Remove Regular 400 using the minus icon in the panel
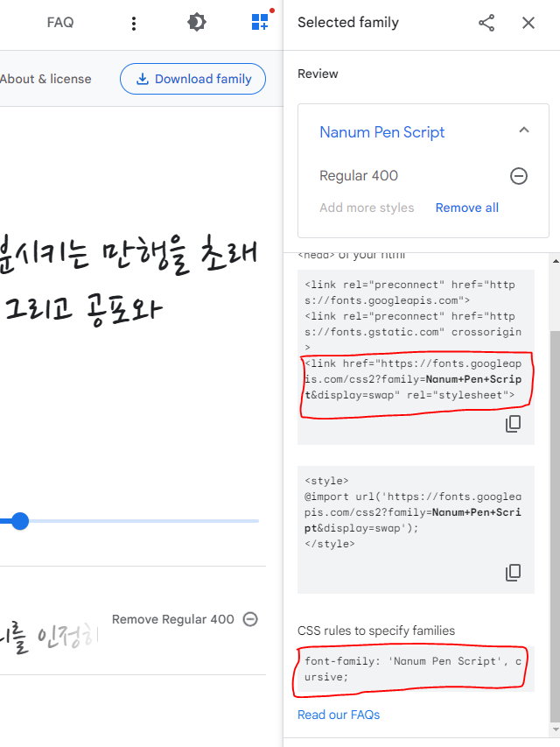 click(519, 176)
